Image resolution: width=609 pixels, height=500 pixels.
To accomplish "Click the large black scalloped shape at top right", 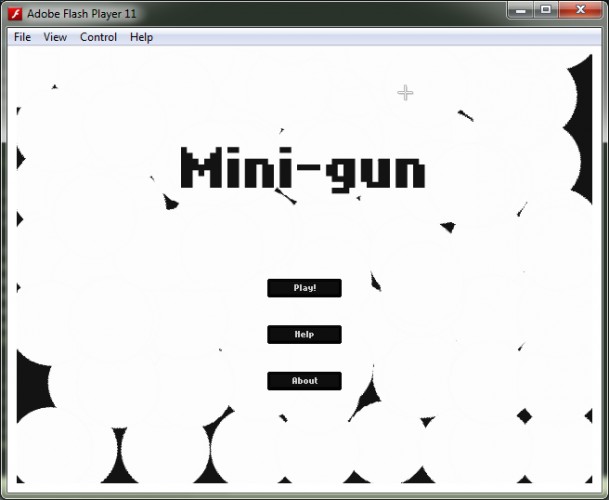I will tap(578, 130).
